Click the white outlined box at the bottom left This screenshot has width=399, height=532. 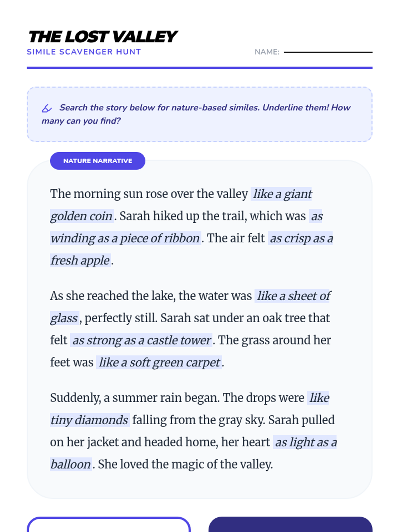(108, 525)
